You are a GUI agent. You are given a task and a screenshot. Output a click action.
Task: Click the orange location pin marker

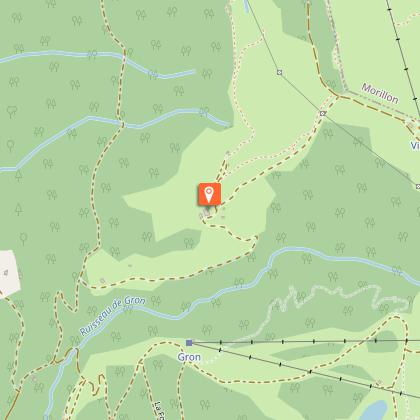click(x=209, y=194)
